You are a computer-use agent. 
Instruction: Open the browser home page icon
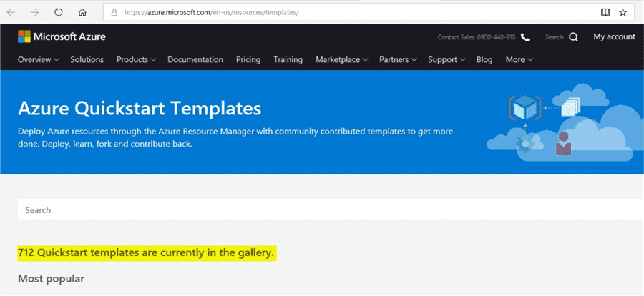click(82, 13)
